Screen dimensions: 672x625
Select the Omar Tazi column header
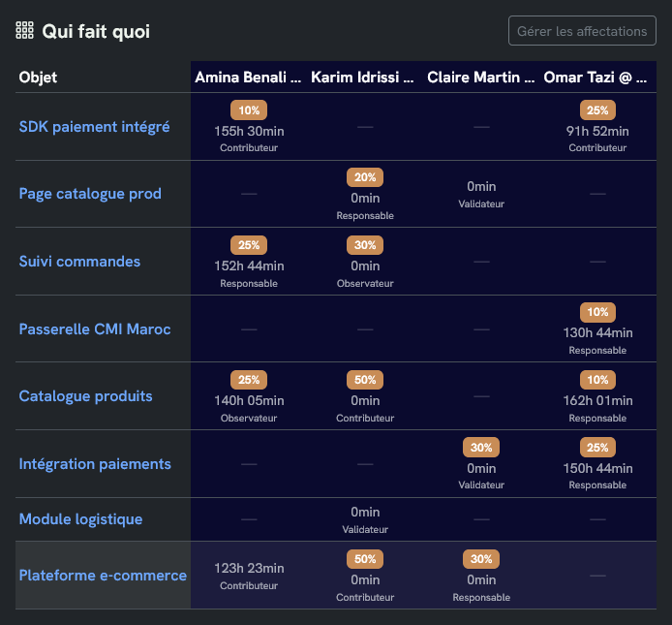point(596,78)
